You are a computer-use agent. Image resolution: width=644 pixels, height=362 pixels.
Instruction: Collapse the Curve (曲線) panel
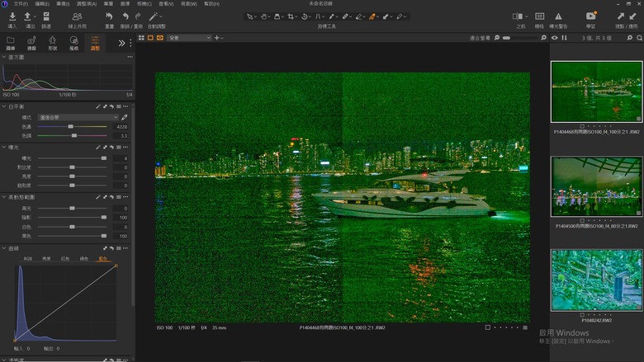tap(4, 248)
